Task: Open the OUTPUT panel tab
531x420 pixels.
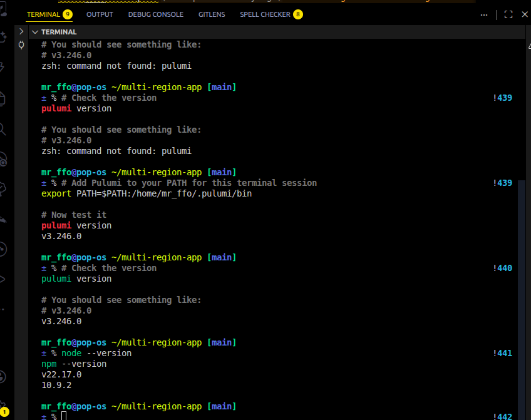Action: point(100,14)
